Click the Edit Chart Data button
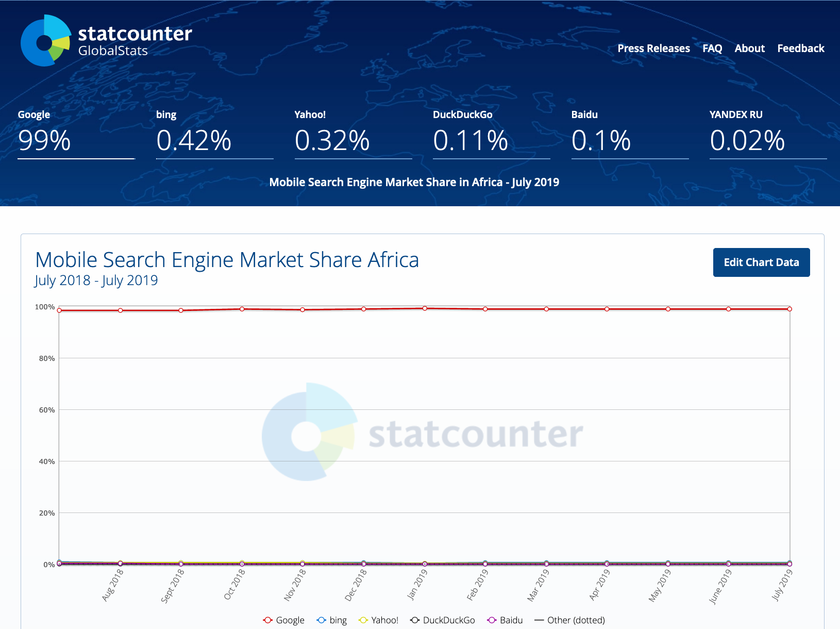 [x=761, y=262]
